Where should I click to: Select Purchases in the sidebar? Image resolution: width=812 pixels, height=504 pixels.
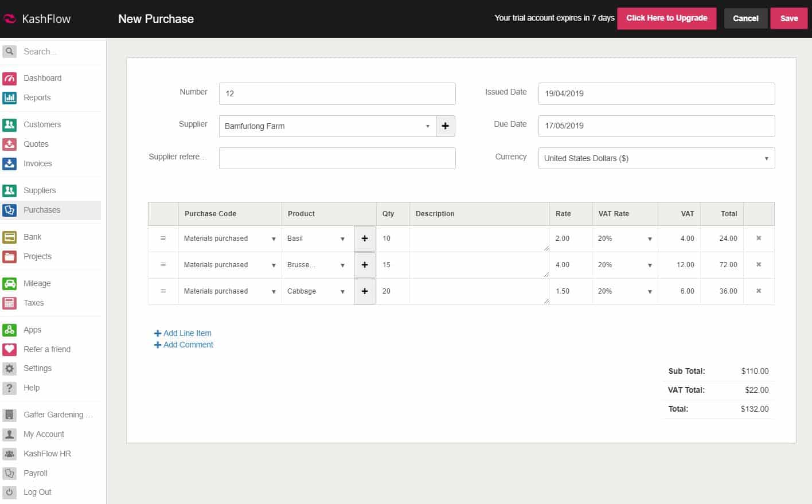pos(42,210)
